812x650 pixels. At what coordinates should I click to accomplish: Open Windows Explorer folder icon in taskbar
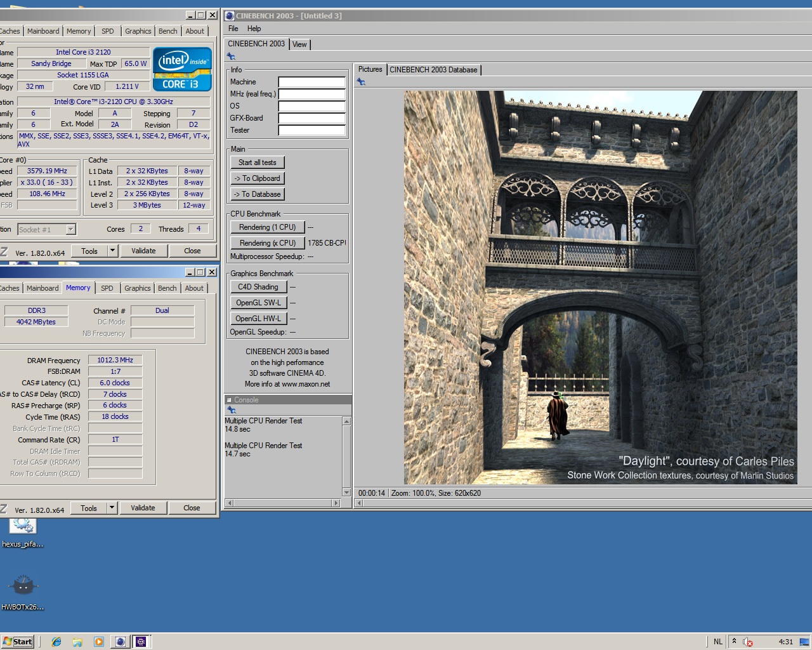coord(77,642)
